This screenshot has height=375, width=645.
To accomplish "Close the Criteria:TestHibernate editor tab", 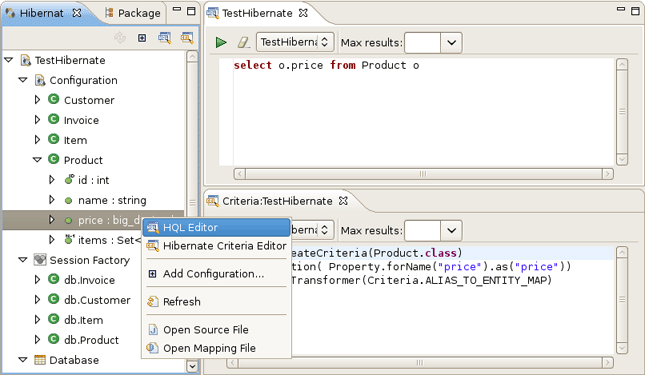I will (343, 201).
